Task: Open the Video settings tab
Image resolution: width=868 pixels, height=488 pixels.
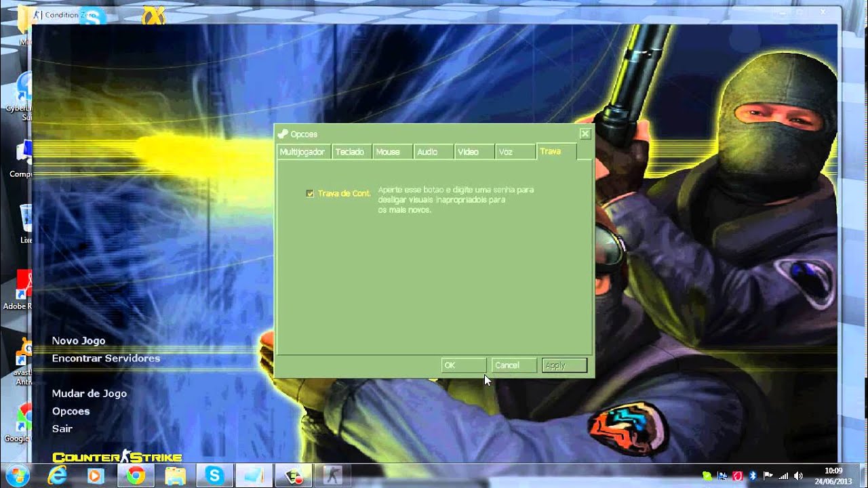Action: coord(473,152)
